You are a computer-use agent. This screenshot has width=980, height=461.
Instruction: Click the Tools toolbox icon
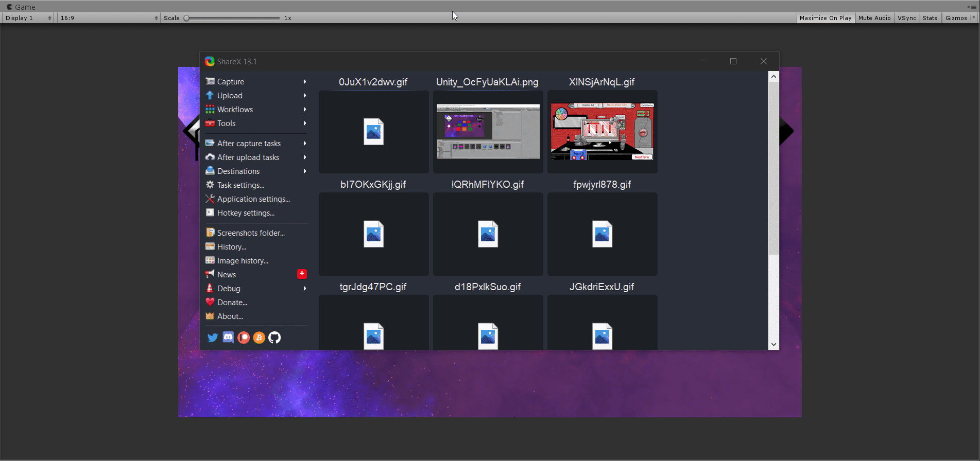click(x=210, y=123)
